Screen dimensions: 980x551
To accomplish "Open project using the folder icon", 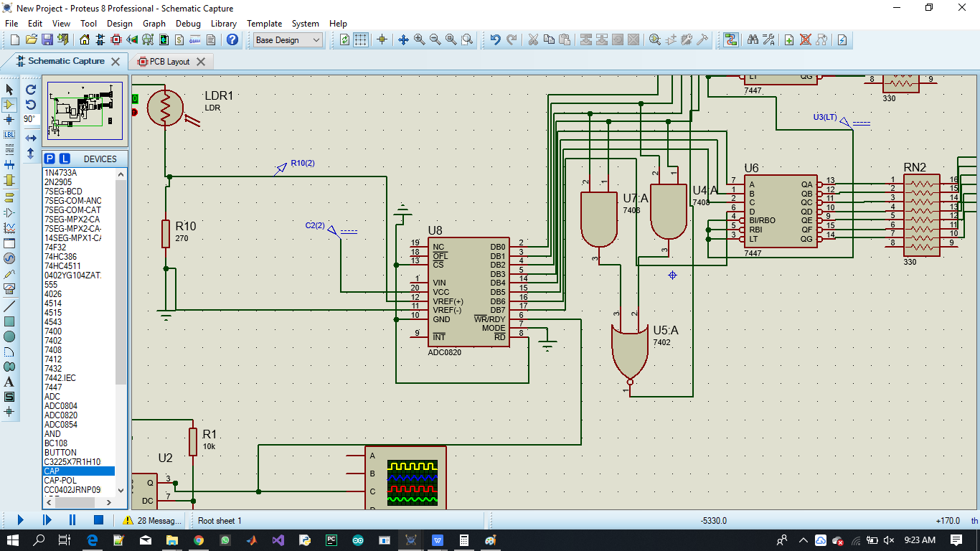I will point(31,39).
